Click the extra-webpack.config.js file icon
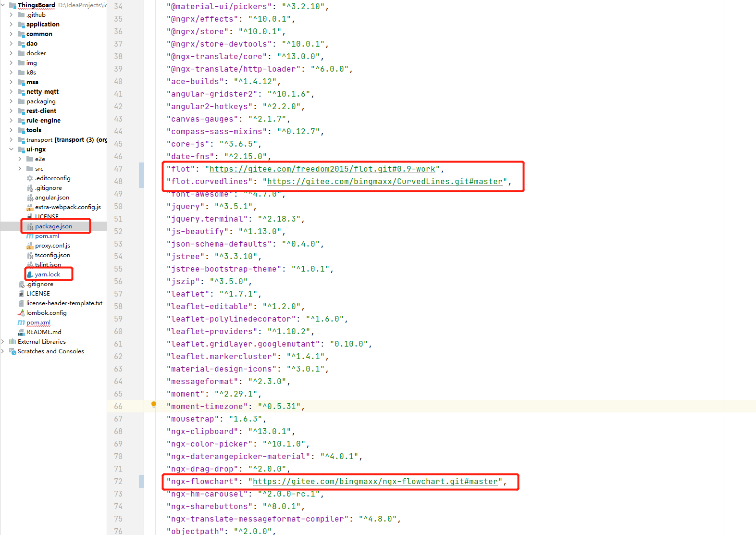The image size is (756, 535). click(x=30, y=207)
